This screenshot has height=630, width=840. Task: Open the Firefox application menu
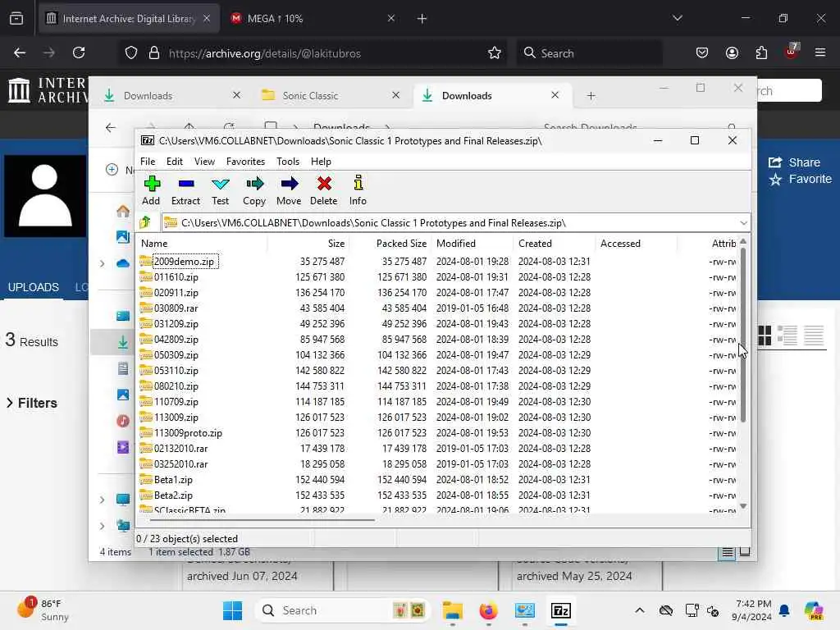coord(819,52)
